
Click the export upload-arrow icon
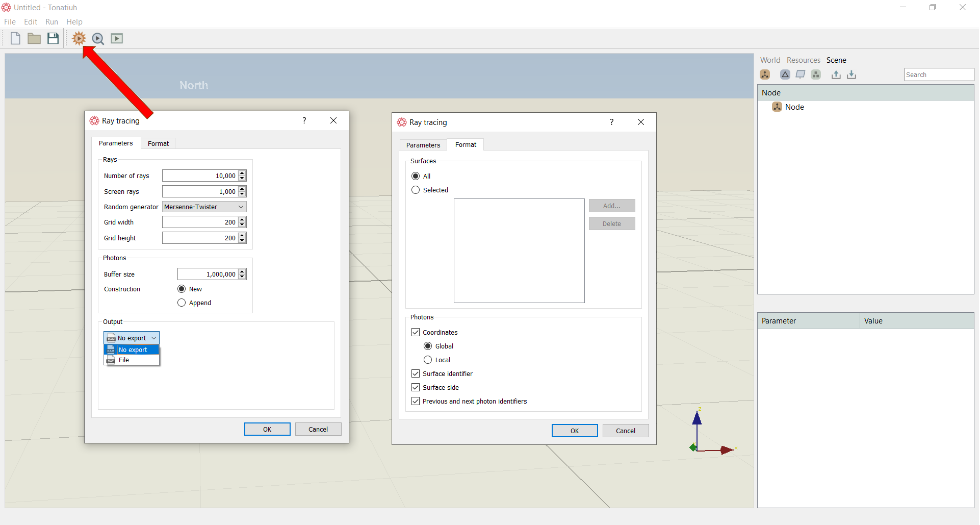(x=836, y=74)
